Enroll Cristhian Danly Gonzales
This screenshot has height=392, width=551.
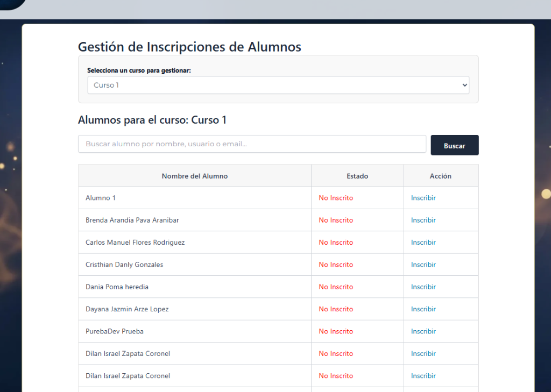[x=423, y=264]
